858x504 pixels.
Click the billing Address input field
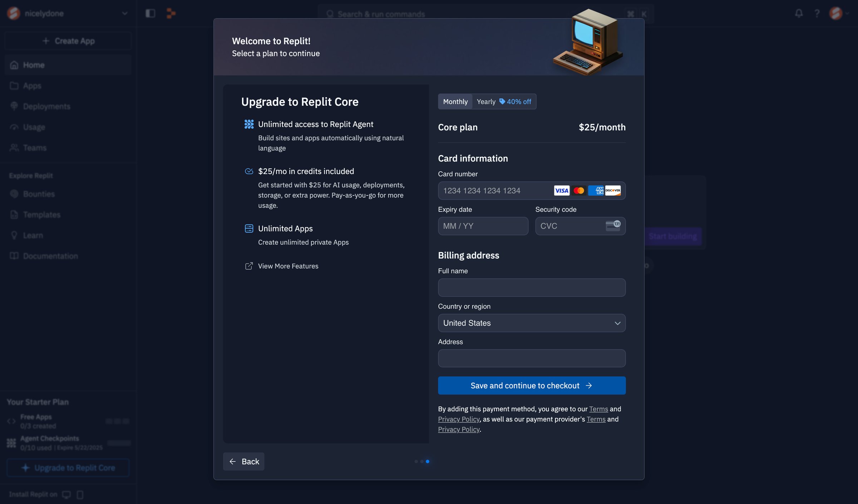point(532,358)
